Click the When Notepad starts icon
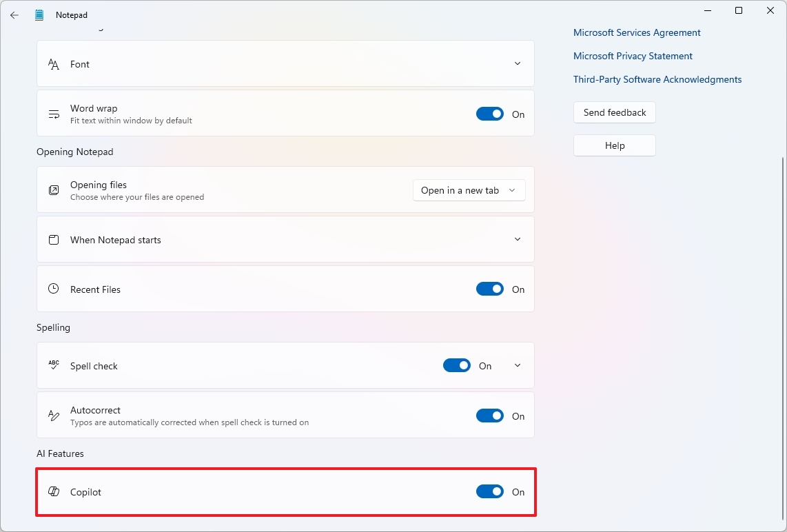 [54, 239]
